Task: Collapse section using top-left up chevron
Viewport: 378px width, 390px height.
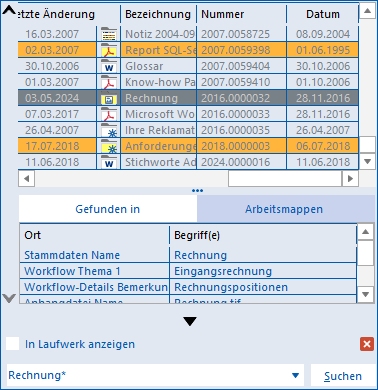Action: coord(9,10)
